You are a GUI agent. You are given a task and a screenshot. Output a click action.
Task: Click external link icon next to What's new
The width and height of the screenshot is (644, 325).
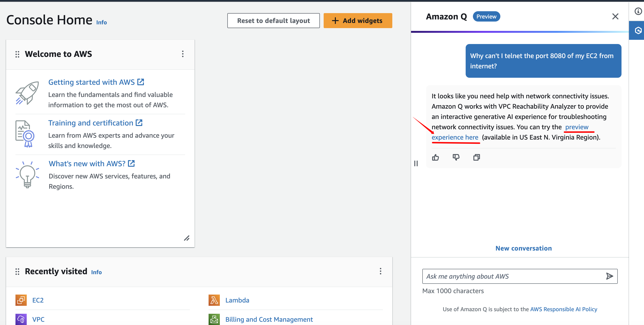click(x=131, y=163)
